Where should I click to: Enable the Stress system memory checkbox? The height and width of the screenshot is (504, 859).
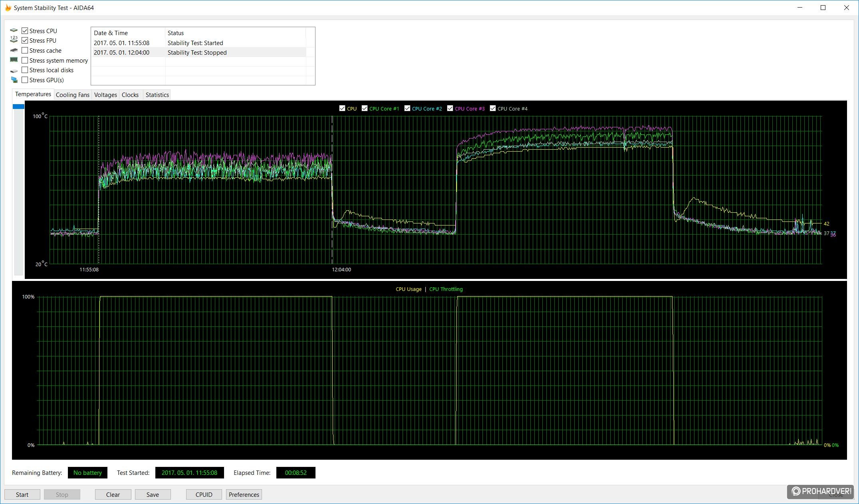[x=25, y=60]
